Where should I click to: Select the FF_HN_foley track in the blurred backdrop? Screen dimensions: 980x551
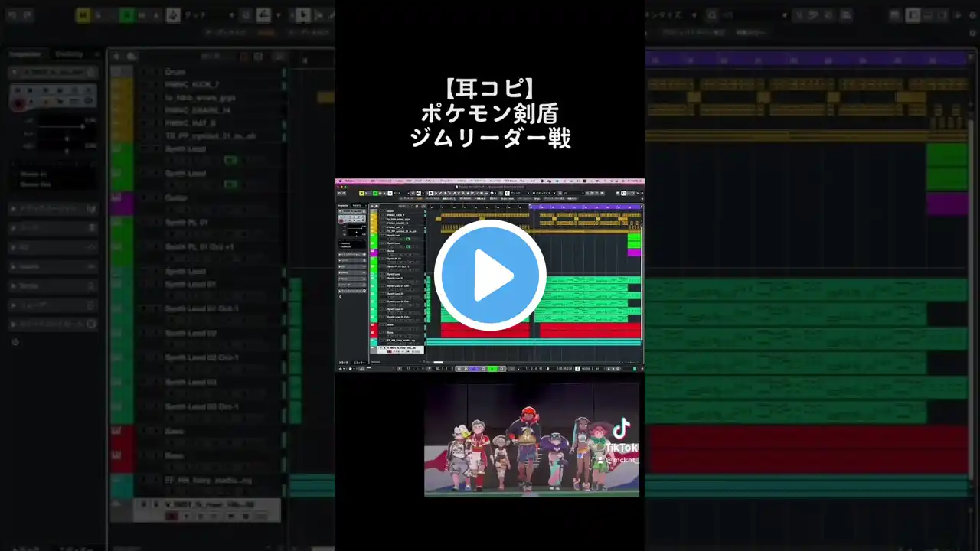point(210,481)
